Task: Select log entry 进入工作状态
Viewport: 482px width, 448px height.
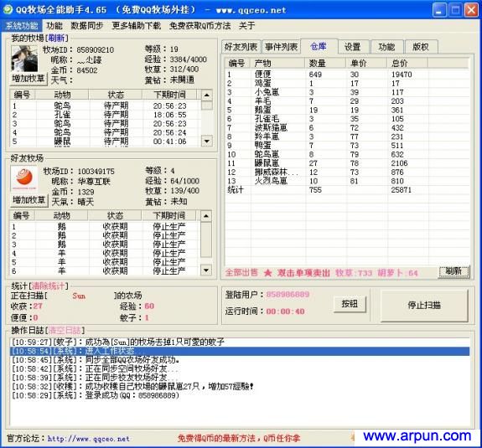Action: coord(240,351)
